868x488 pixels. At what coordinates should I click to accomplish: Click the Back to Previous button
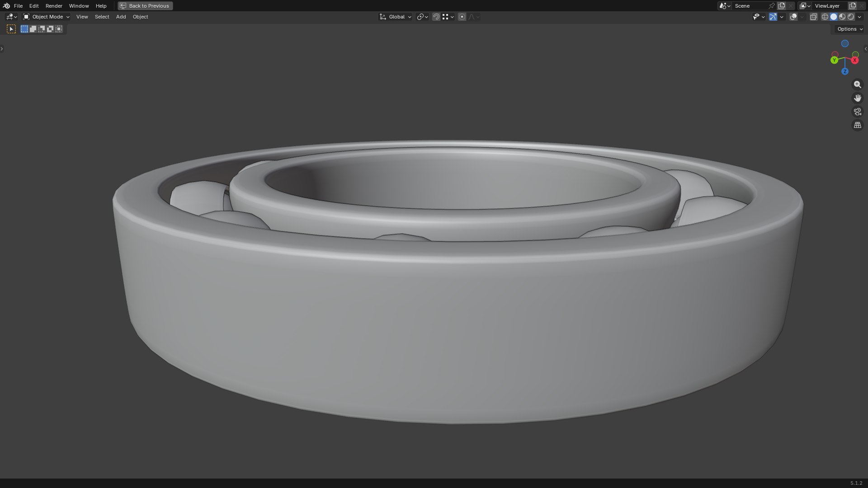pos(145,6)
